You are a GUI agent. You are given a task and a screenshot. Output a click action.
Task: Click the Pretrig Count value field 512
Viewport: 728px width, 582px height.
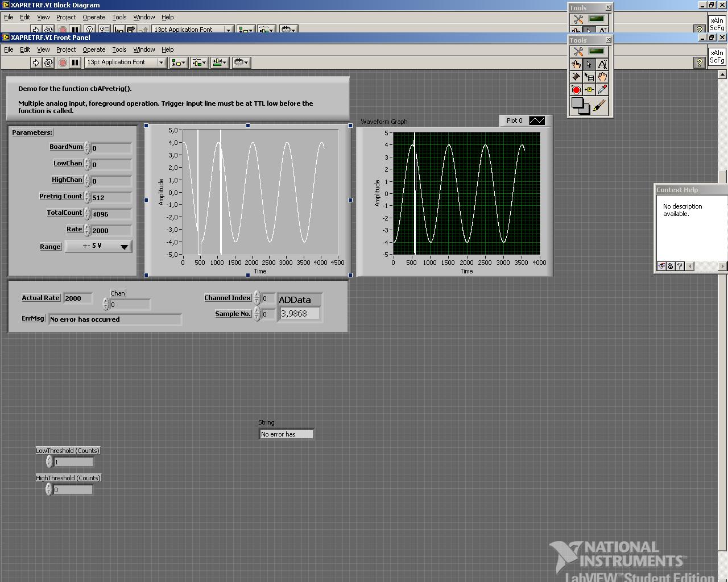point(111,198)
